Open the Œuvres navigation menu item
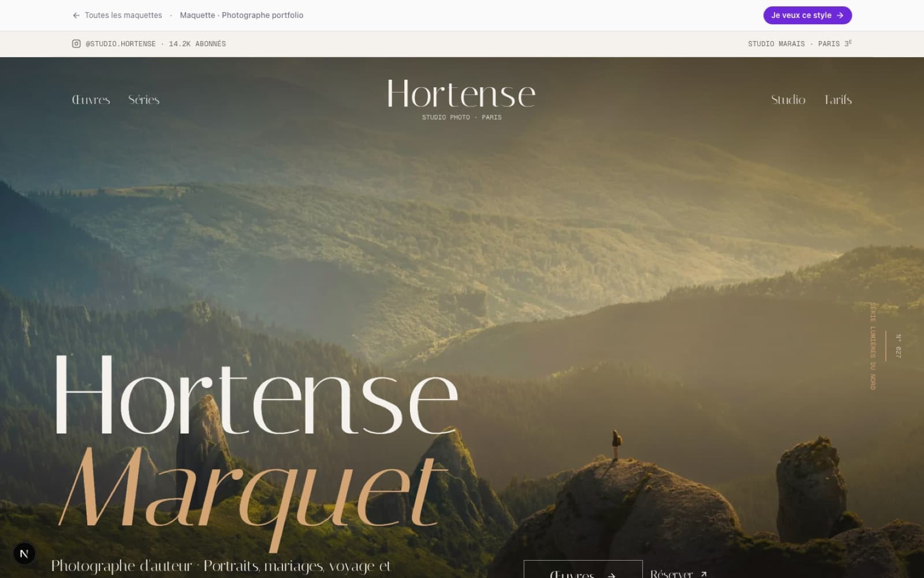Viewport: 924px width, 578px height. (91, 99)
